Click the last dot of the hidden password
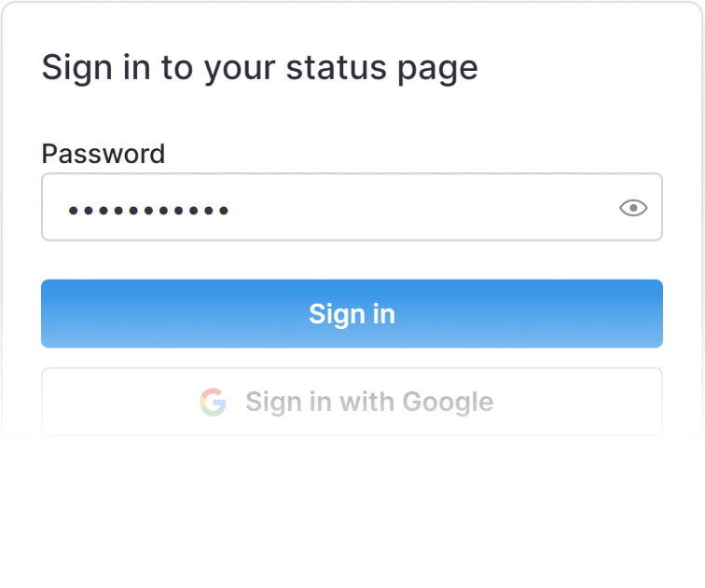 click(x=224, y=210)
